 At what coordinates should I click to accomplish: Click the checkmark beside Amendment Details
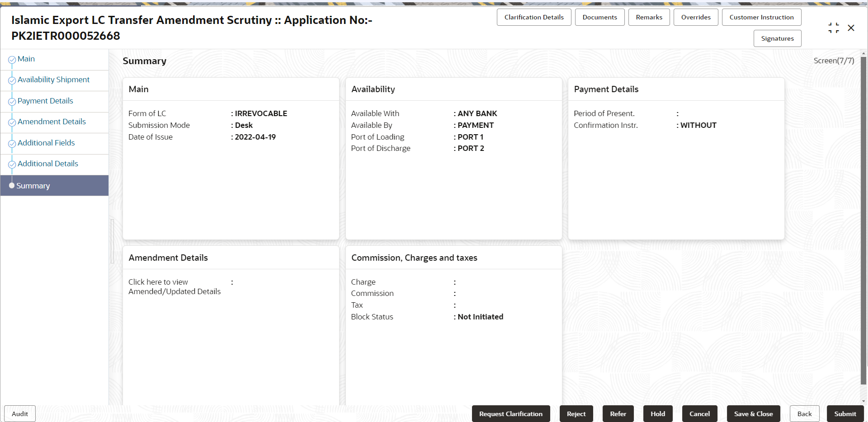[x=12, y=122]
